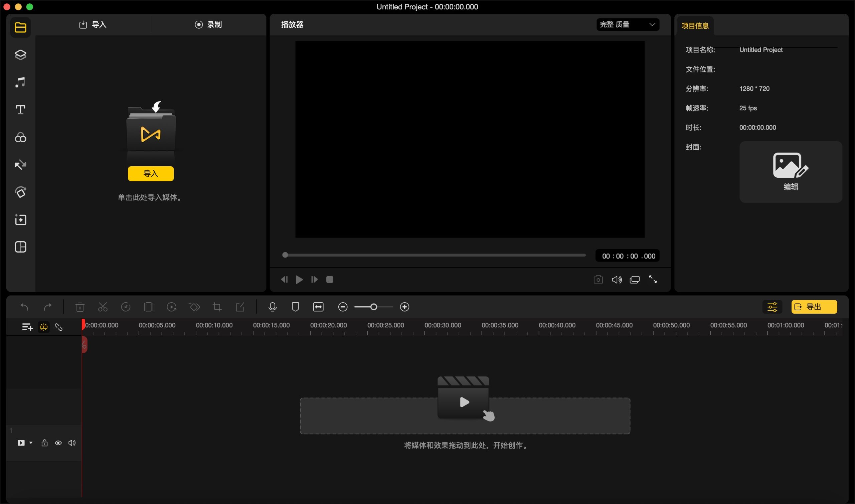The width and height of the screenshot is (855, 504).
Task: Click the overlapping-windows icon under the player
Action: [x=635, y=280]
